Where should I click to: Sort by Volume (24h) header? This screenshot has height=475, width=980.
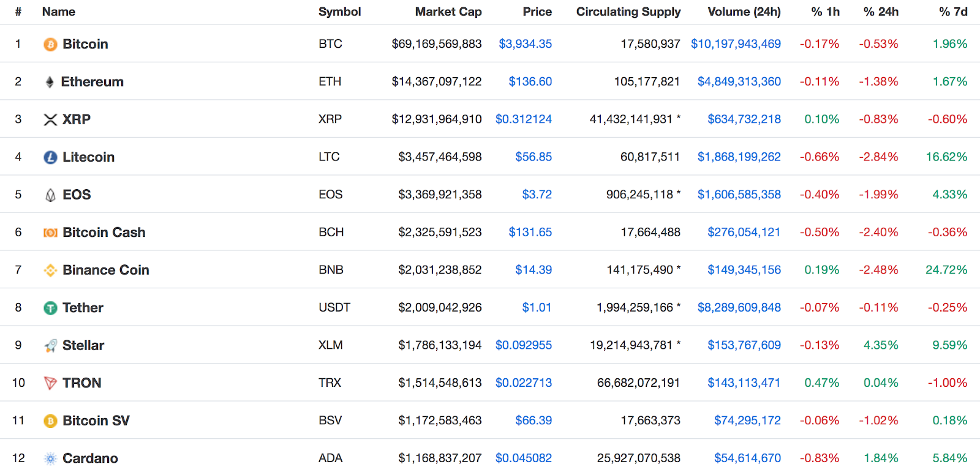[x=744, y=12]
